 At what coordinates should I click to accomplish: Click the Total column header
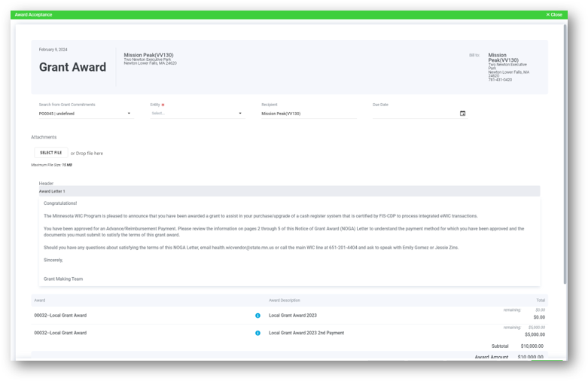(x=541, y=300)
